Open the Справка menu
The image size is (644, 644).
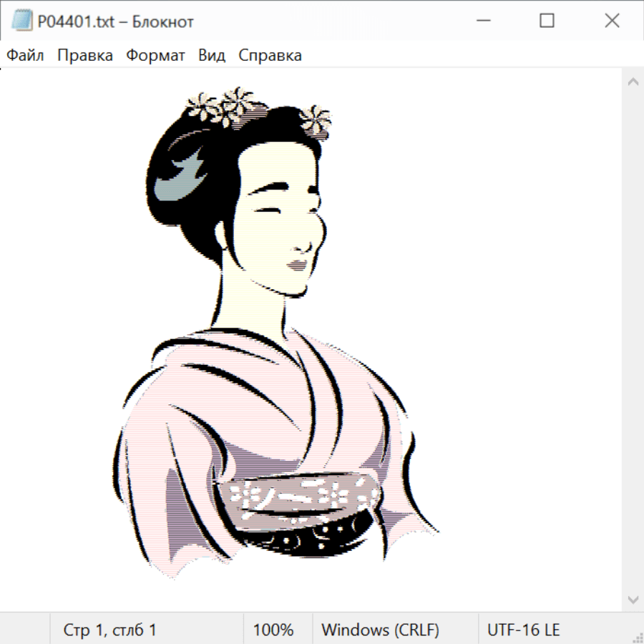pyautogui.click(x=270, y=56)
